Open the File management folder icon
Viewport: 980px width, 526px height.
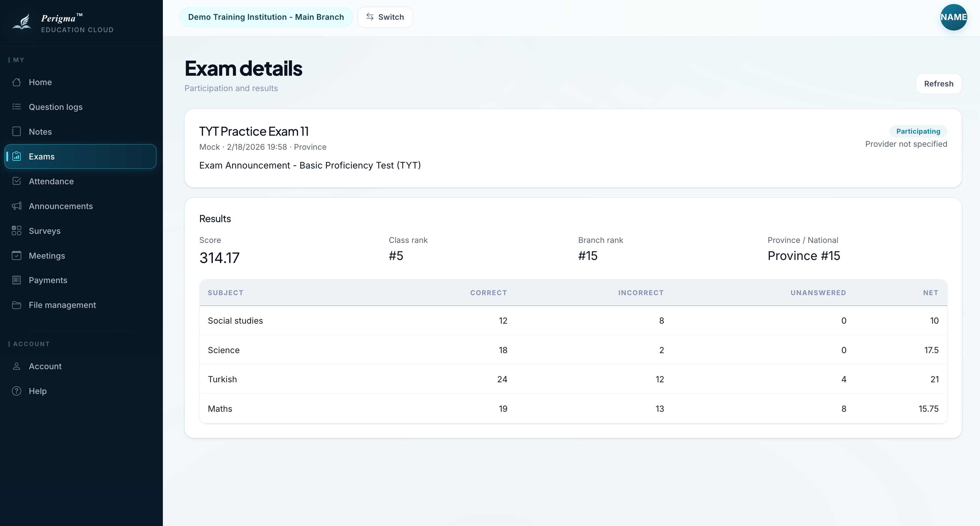click(x=16, y=305)
